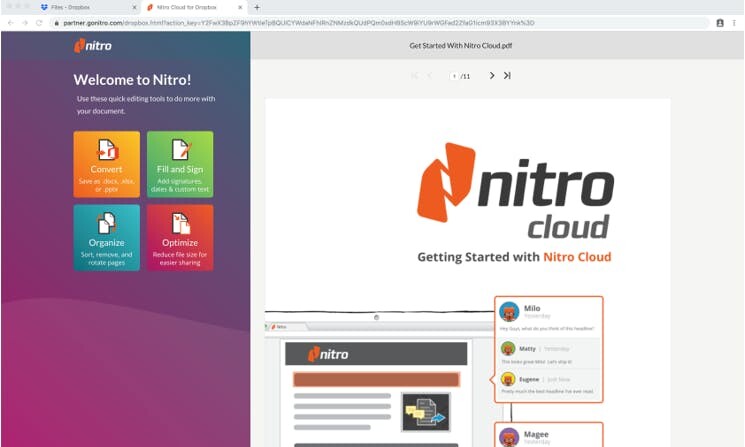Reload the current page

click(x=39, y=22)
